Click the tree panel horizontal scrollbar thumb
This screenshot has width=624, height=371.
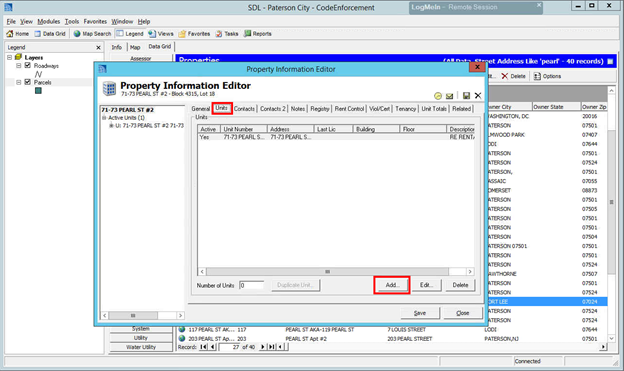[133, 315]
